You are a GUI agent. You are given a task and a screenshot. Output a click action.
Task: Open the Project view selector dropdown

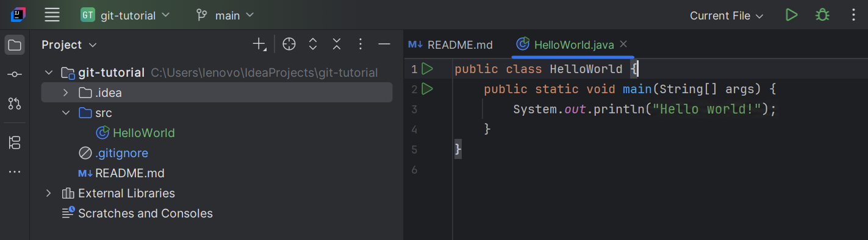[x=69, y=44]
